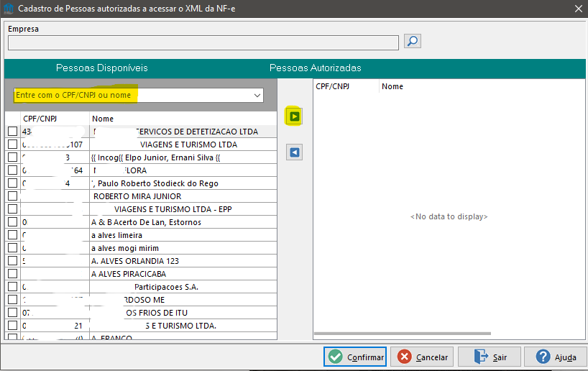588x371 pixels.
Task: Select 'Paulo Roberto Stodieck do Rego' name cell
Action: click(x=183, y=183)
